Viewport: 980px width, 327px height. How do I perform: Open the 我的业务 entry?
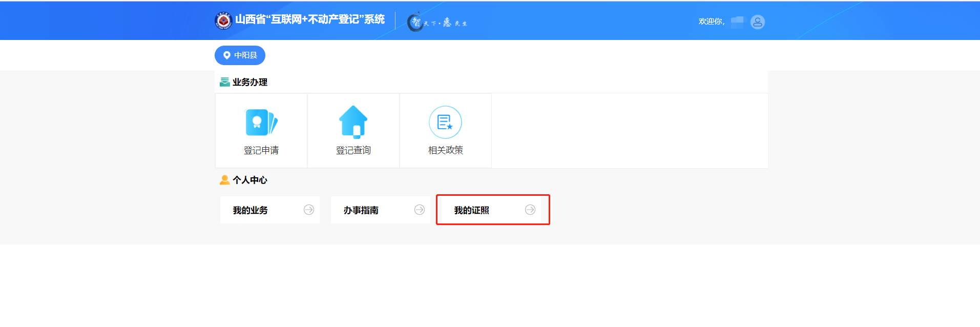click(x=251, y=210)
